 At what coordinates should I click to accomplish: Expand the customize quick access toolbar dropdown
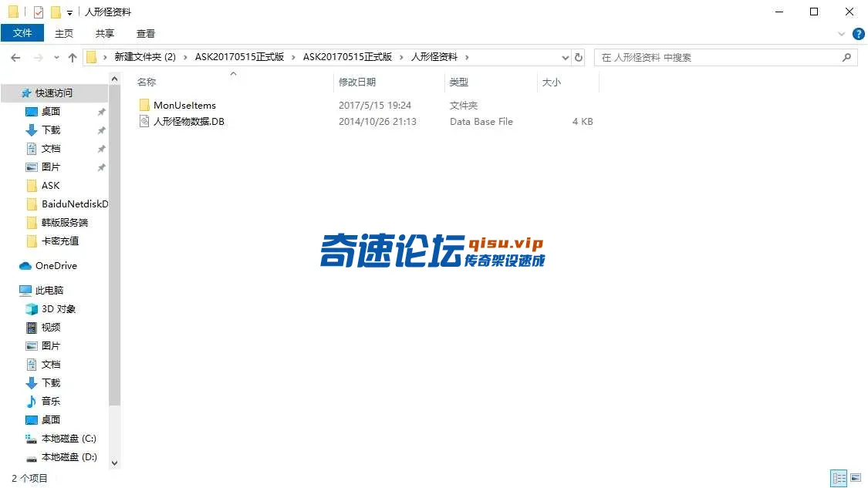(x=69, y=12)
